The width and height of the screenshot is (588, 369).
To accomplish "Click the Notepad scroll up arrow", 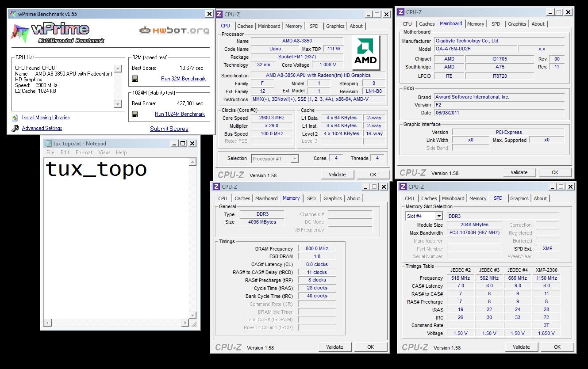I will [192, 162].
